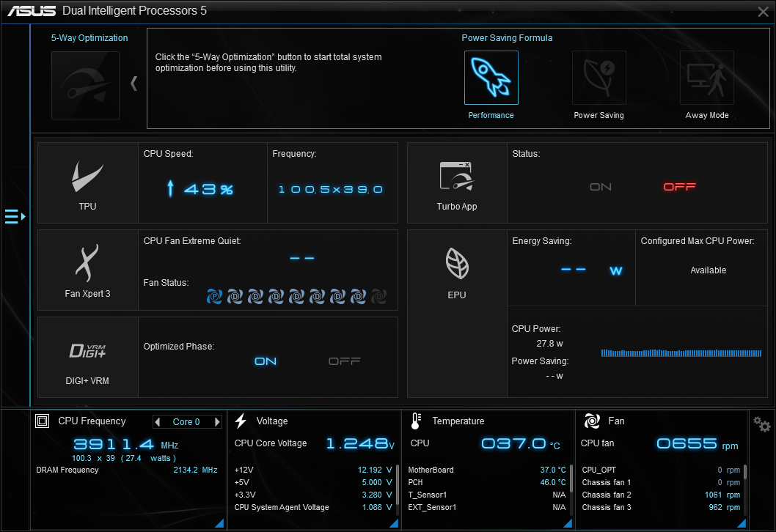Click the CPU Frequency chip icon
Screen dimensions: 776x532
pos(42,421)
